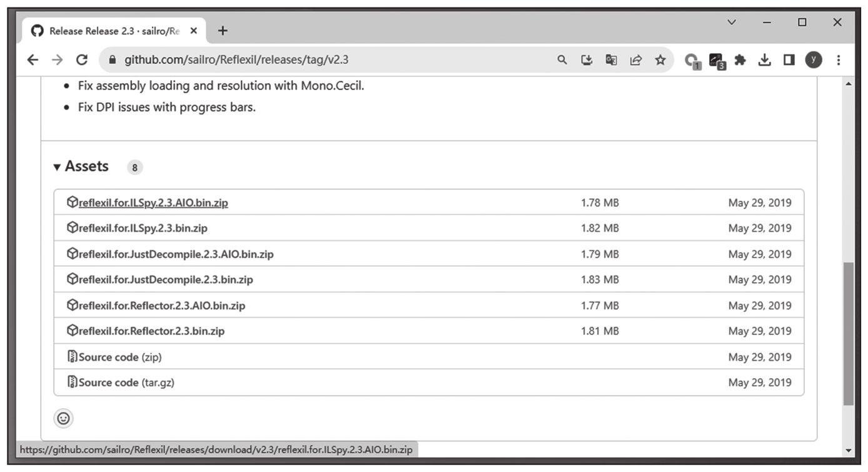Viewport: 868px width, 472px height.
Task: Click 'Fix assembly loading' bullet text
Action: pyautogui.click(x=221, y=86)
